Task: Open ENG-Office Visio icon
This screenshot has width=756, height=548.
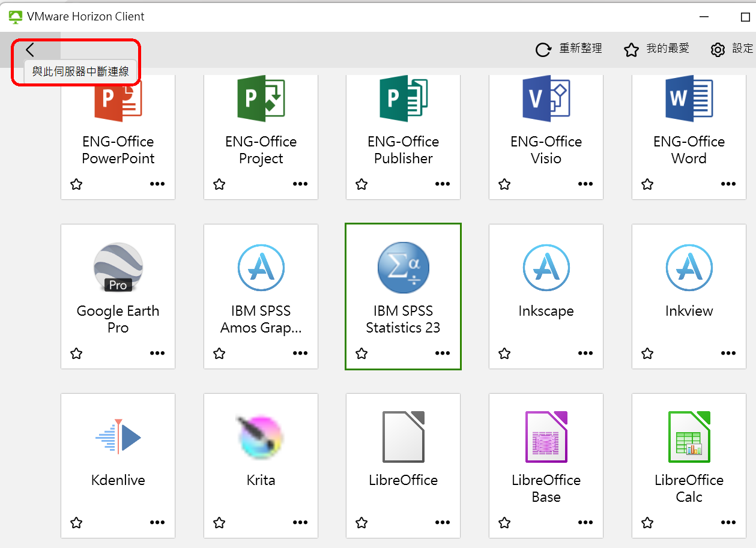Action: click(x=545, y=99)
